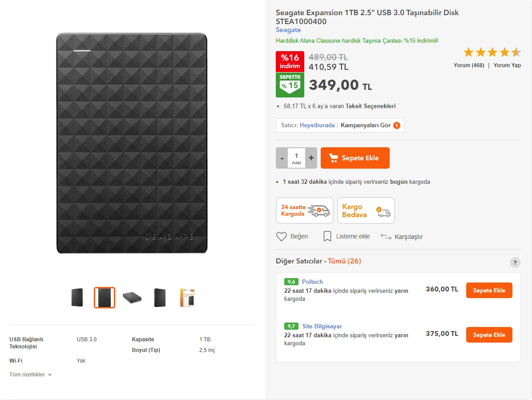Click the heart Beğen icon
The image size is (532, 400).
[282, 236]
